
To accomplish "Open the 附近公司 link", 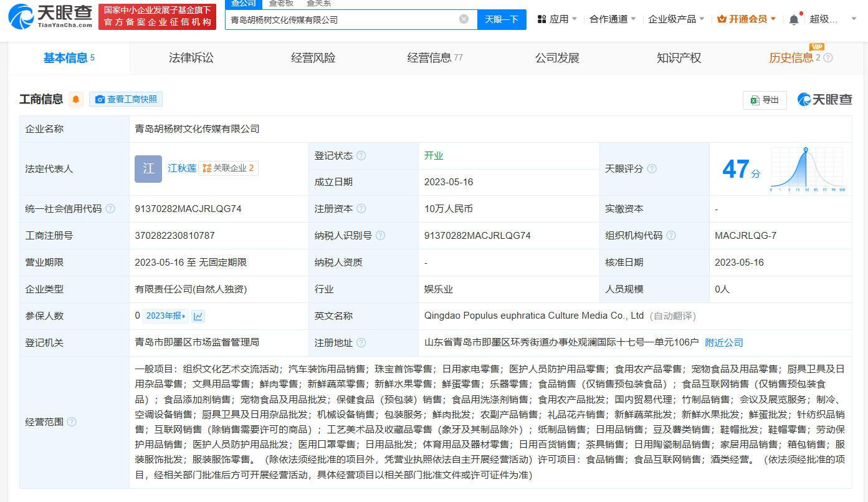I will click(x=724, y=343).
